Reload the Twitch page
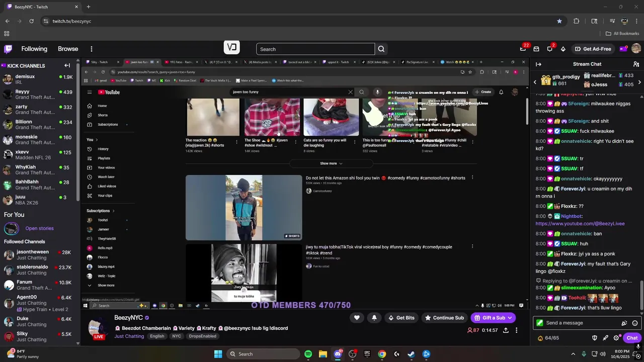 (31, 21)
